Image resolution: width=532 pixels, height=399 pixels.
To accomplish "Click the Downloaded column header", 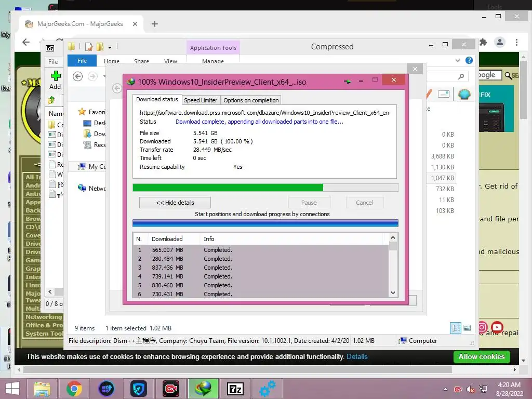I will click(175, 239).
